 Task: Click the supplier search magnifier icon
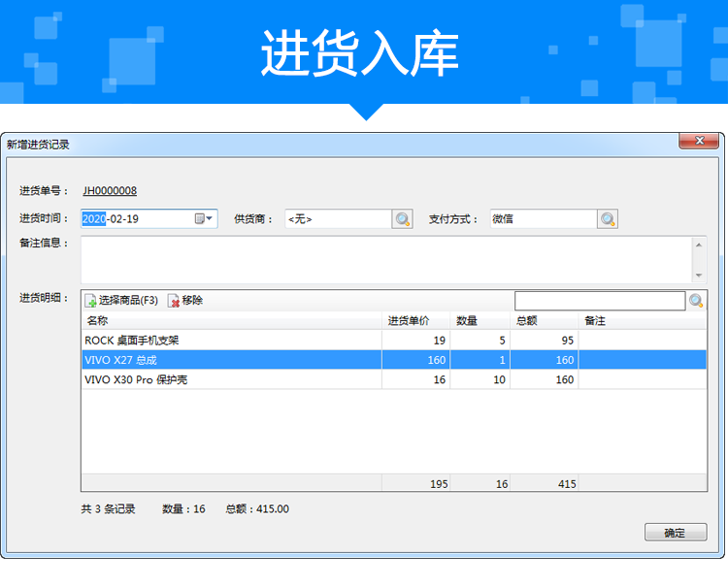coord(402,219)
